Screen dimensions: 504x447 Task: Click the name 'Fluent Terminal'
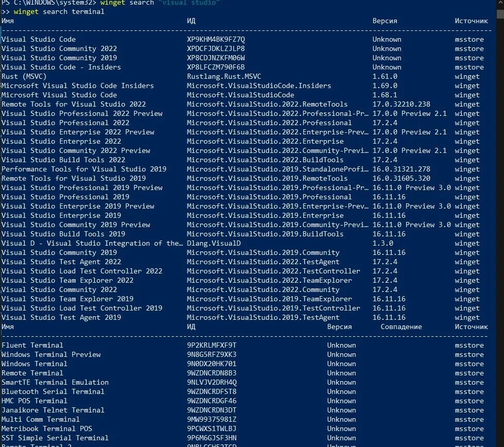pyautogui.click(x=32, y=346)
